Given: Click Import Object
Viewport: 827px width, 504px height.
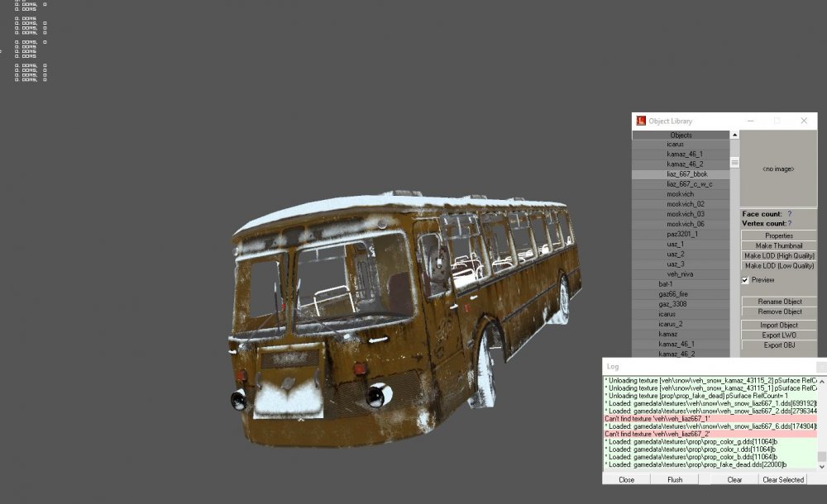Looking at the screenshot, I should click(778, 324).
